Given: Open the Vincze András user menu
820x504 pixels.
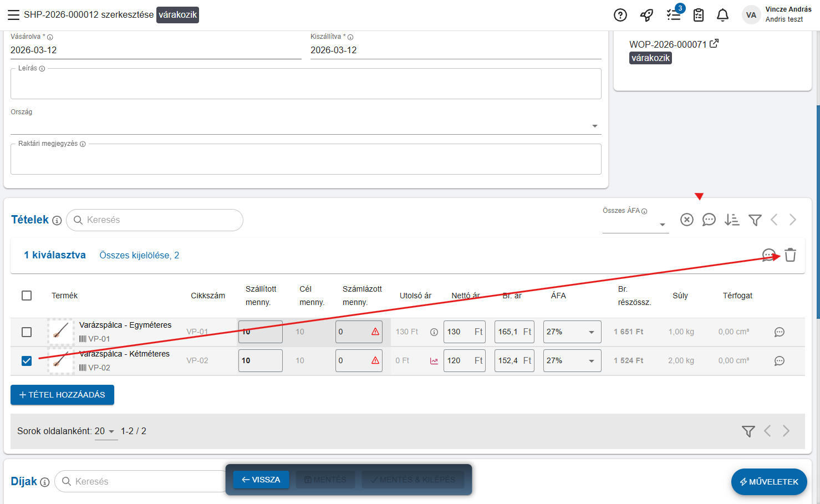Looking at the screenshot, I should tap(776, 15).
